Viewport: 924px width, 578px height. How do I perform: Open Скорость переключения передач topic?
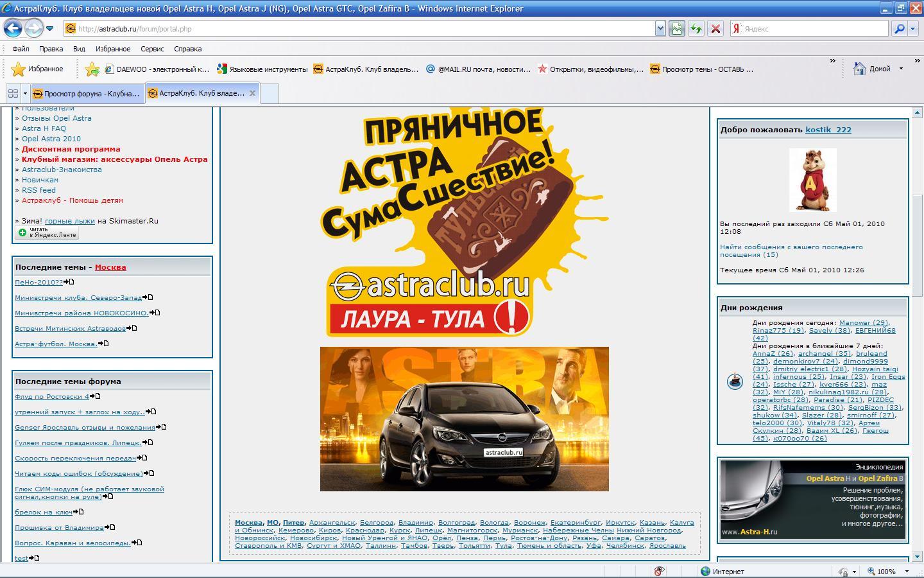pos(75,459)
